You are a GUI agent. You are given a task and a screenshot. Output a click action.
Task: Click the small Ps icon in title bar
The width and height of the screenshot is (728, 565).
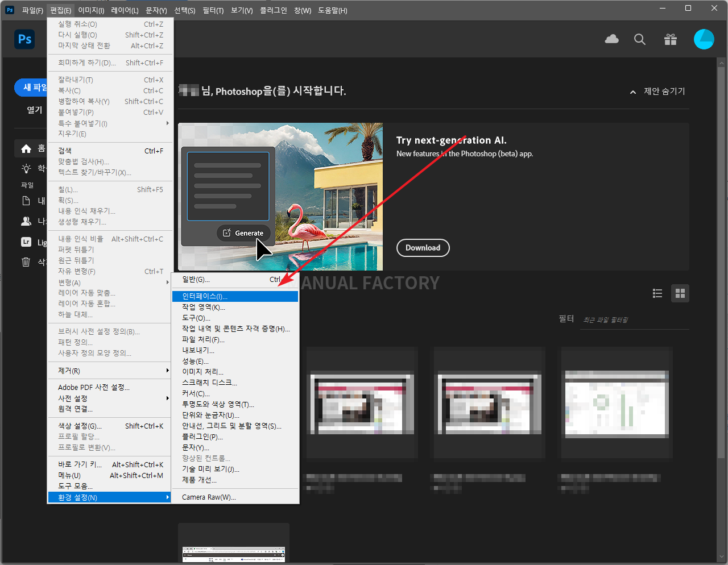coord(10,10)
